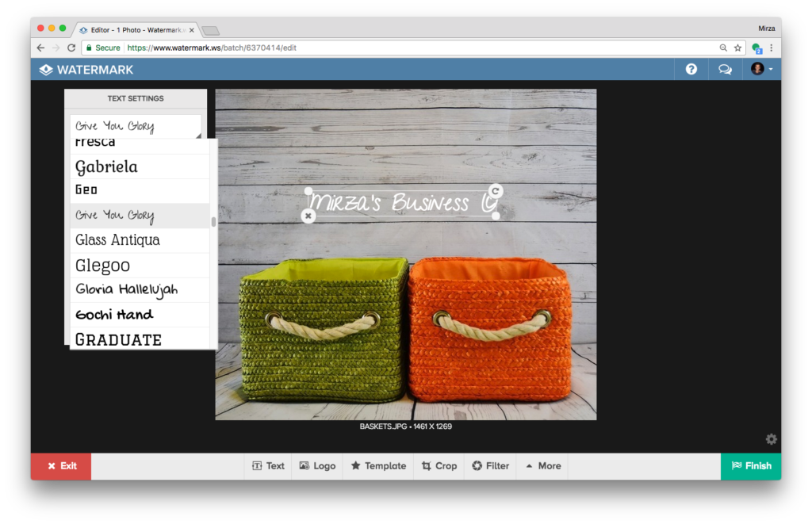Click the Secure padlock indicator
The width and height of the screenshot is (812, 524).
point(103,48)
